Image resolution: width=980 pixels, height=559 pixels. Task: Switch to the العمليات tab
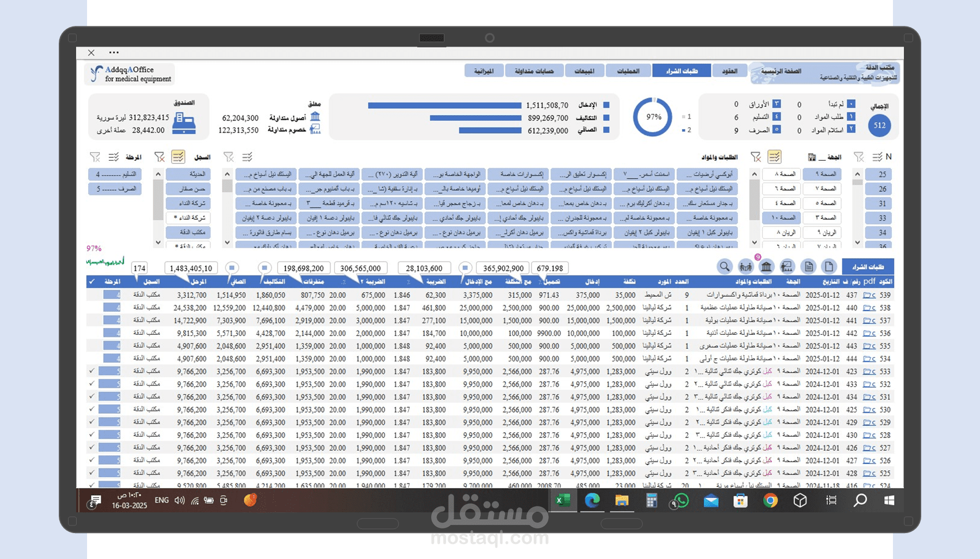628,71
